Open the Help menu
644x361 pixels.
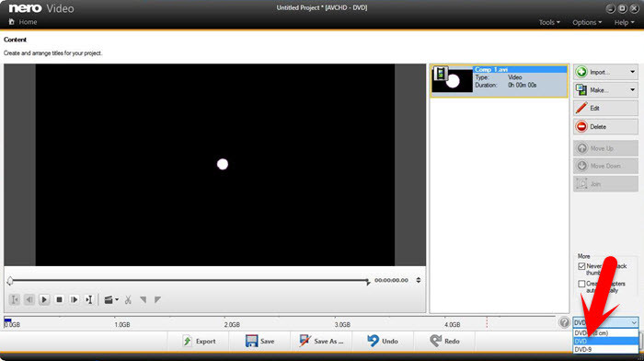(x=624, y=22)
